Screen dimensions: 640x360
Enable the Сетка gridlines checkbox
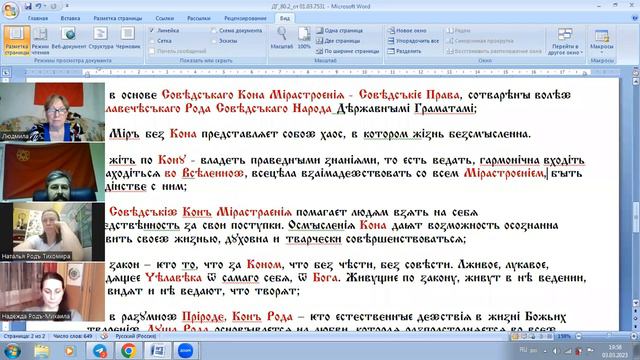[152, 41]
